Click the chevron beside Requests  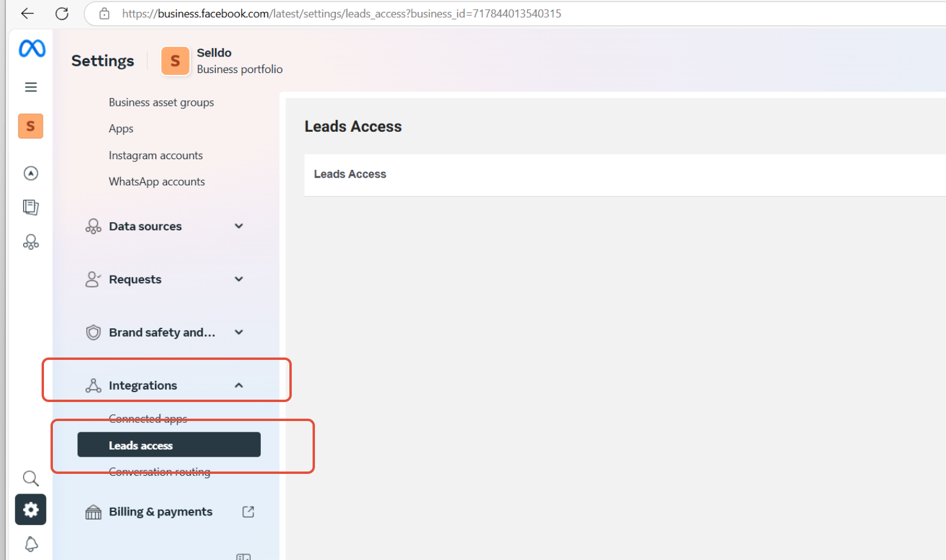click(239, 279)
